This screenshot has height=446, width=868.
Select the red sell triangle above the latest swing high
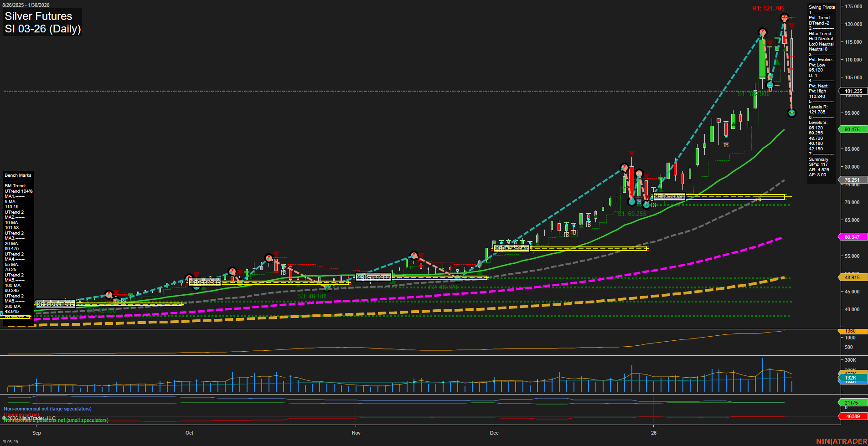coord(792,26)
